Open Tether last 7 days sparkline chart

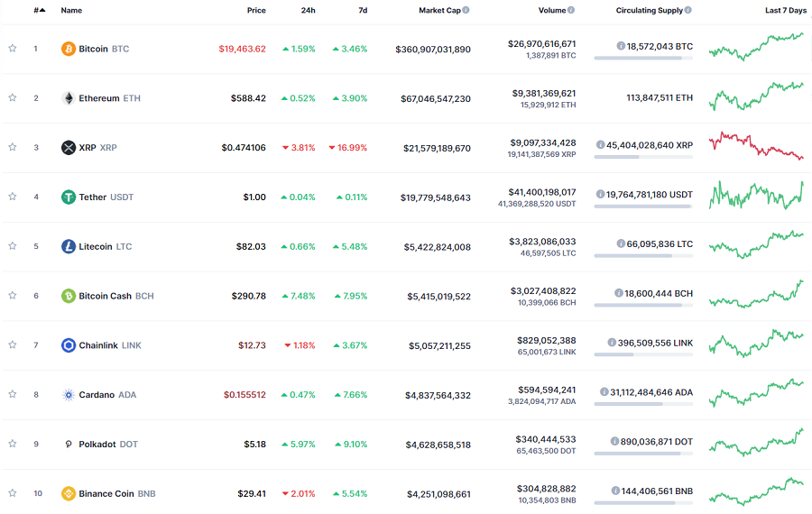(756, 195)
